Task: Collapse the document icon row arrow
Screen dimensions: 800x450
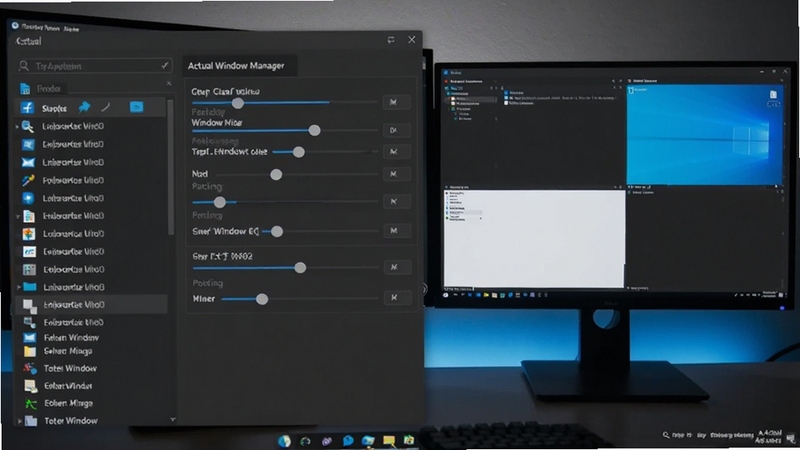Action: pyautogui.click(x=18, y=216)
